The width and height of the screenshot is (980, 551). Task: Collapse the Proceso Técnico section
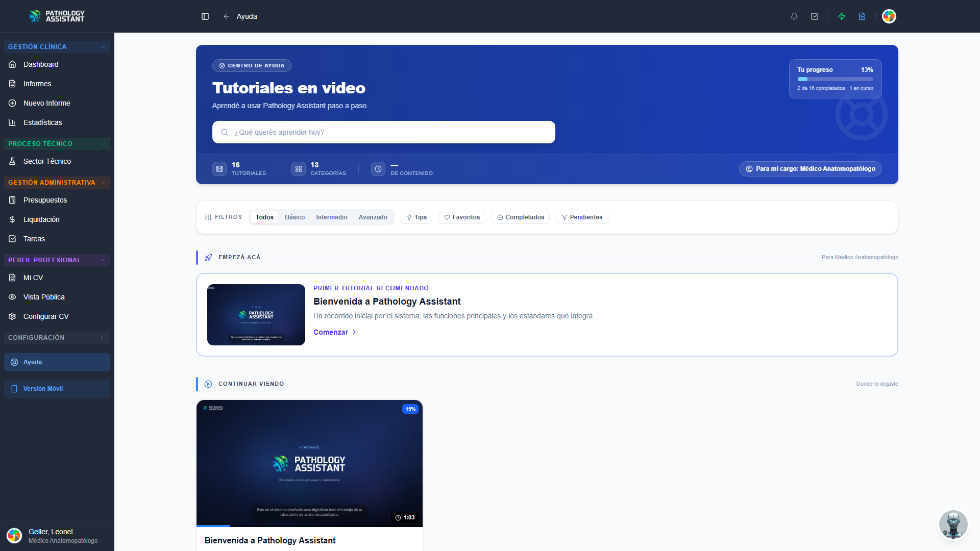click(57, 144)
